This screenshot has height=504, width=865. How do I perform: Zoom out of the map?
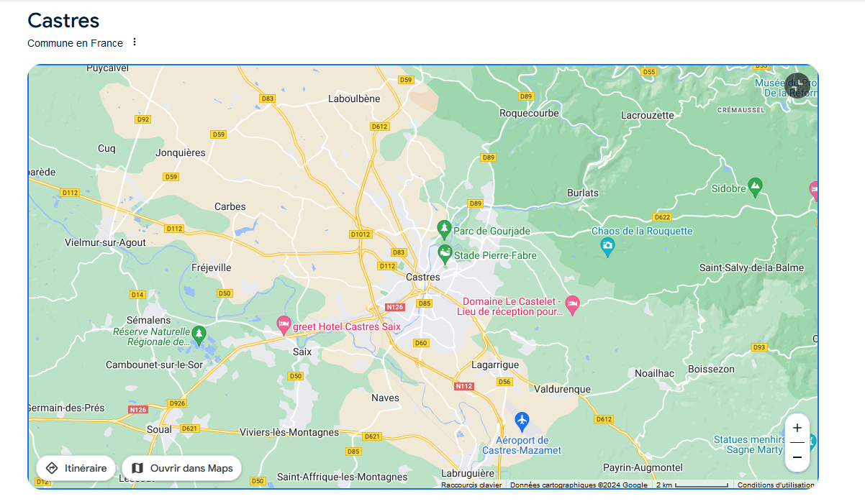pos(797,457)
